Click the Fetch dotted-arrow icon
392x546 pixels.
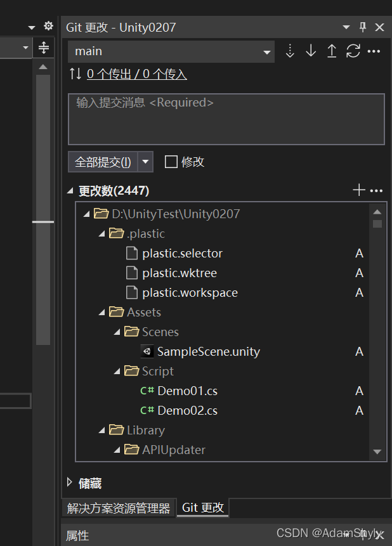point(290,51)
